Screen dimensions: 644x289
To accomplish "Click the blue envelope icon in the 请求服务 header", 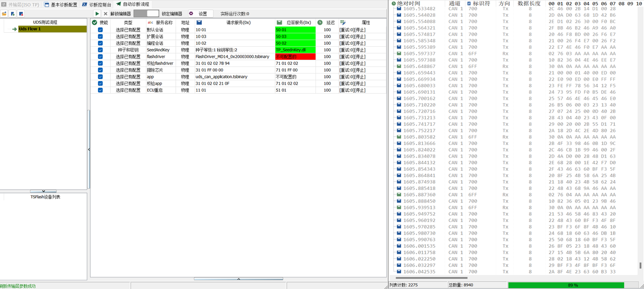I will (199, 23).
